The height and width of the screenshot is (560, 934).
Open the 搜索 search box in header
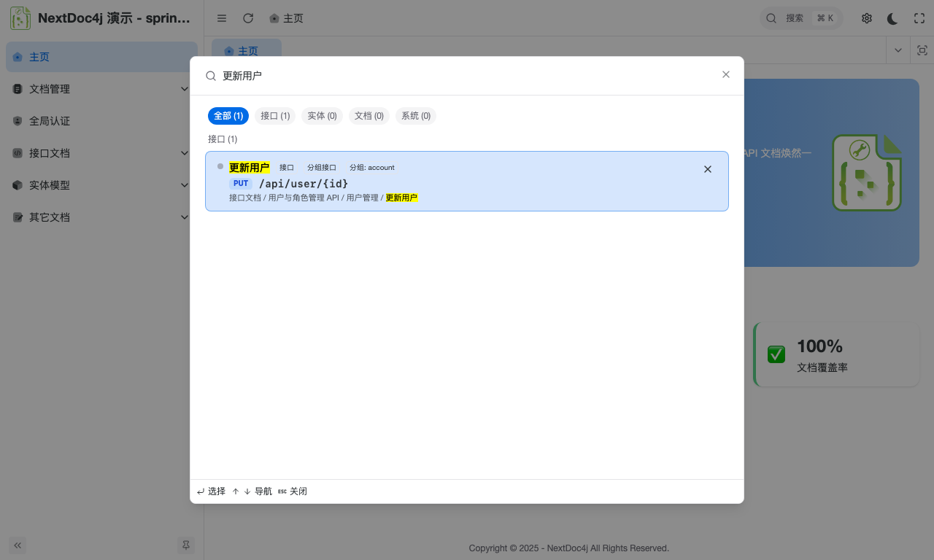[801, 18]
